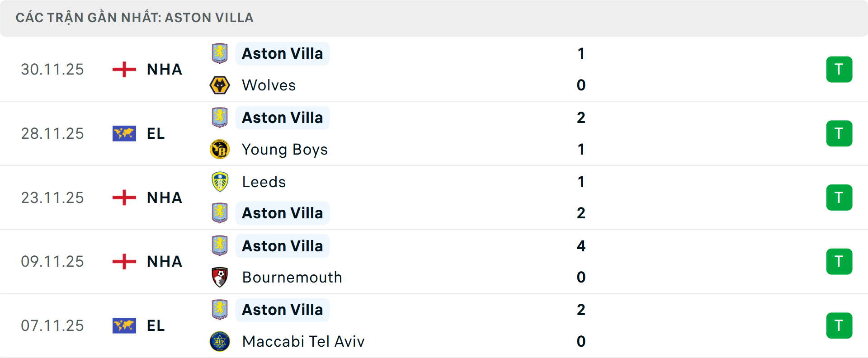868x358 pixels.
Task: Click the Young Boys team logo
Action: pyautogui.click(x=220, y=149)
